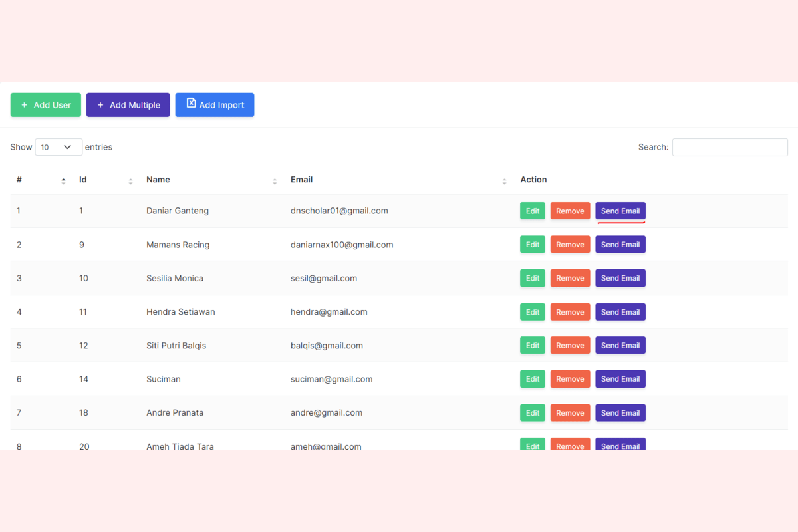Click the plus icon on Add Multiple
This screenshot has height=532, width=798.
pyautogui.click(x=100, y=105)
